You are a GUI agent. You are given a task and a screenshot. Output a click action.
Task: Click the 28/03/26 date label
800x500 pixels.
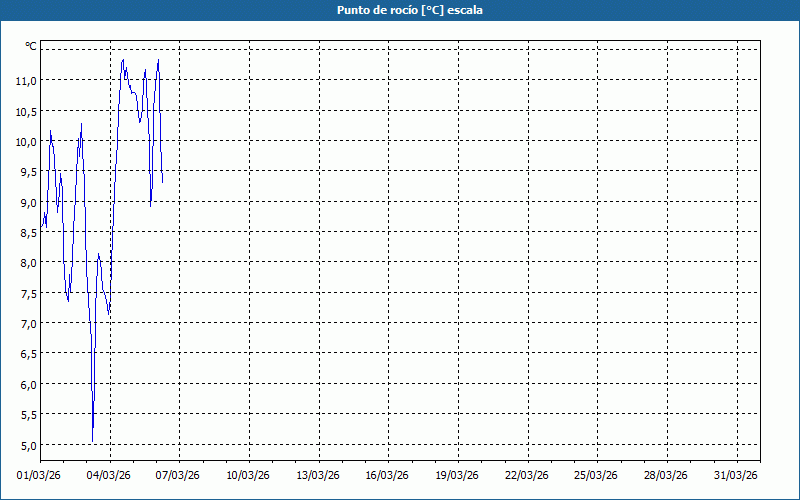coord(666,476)
